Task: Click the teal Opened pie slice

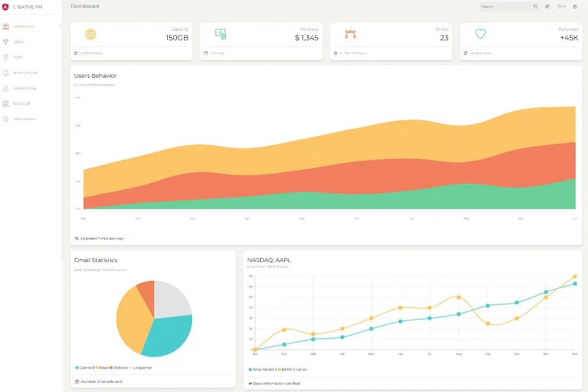Action: pos(169,336)
